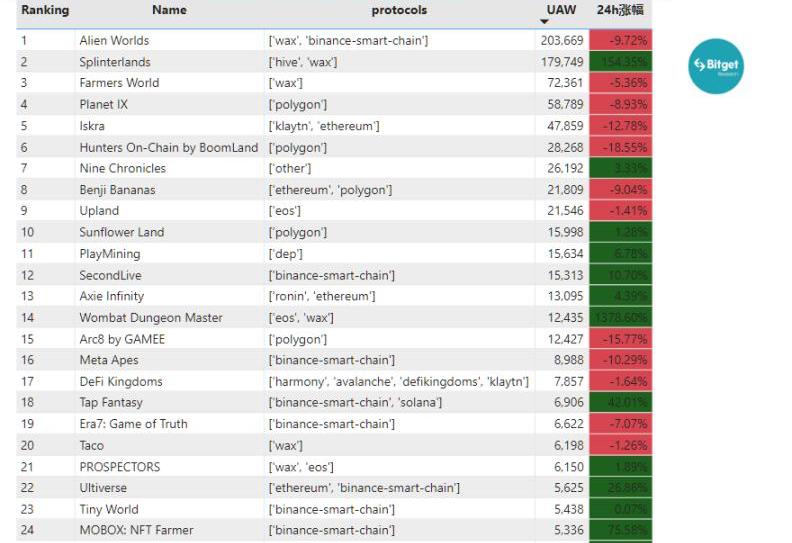Click the green 1378.60% change cell

click(x=620, y=318)
